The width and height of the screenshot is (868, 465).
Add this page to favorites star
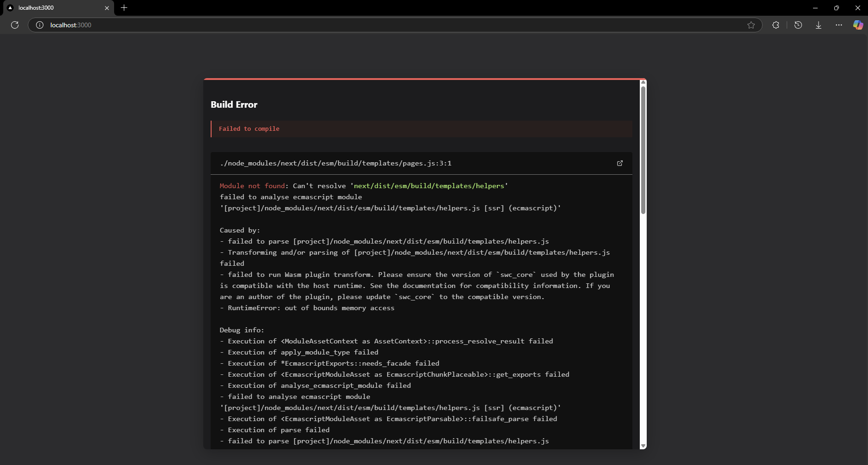(x=751, y=25)
